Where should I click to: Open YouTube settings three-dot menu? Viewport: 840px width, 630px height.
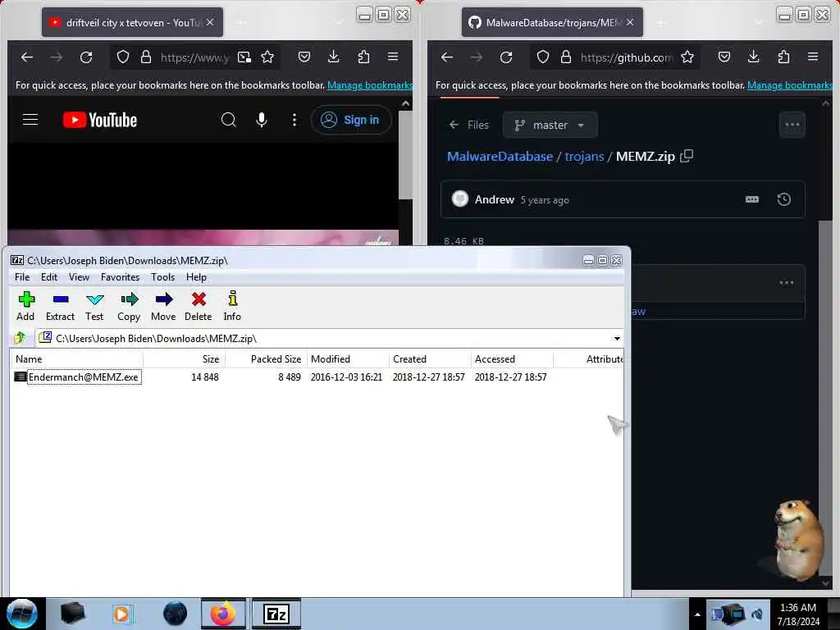pyautogui.click(x=294, y=120)
